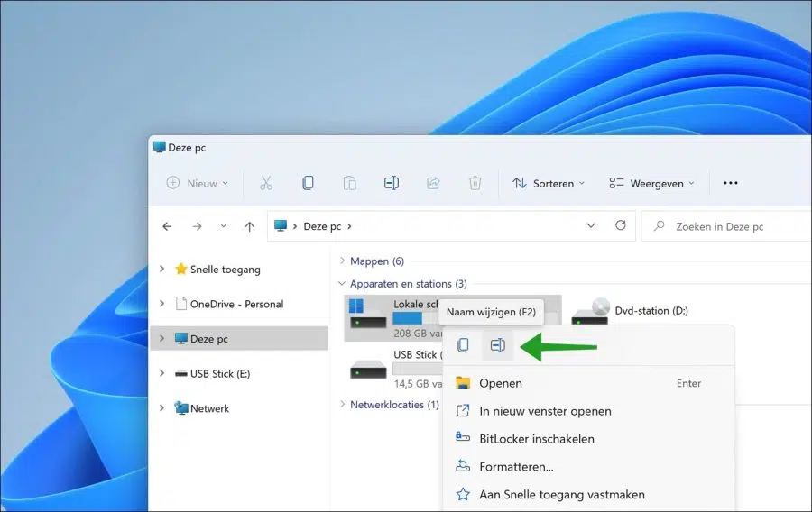Screen dimensions: 812x512
Task: Click the Zoeken in Deze pc search box
Action: coord(726,226)
